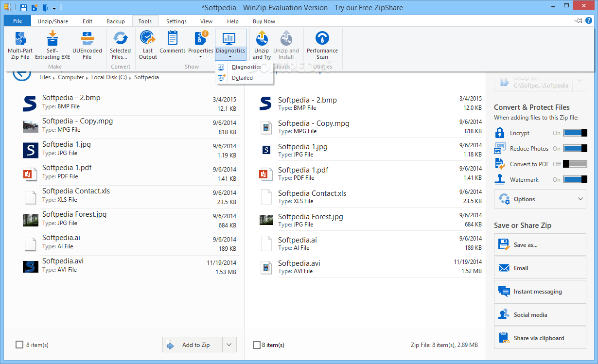Expand the Unzip to dropdown arrow
This screenshot has height=364, width=598.
click(580, 81)
